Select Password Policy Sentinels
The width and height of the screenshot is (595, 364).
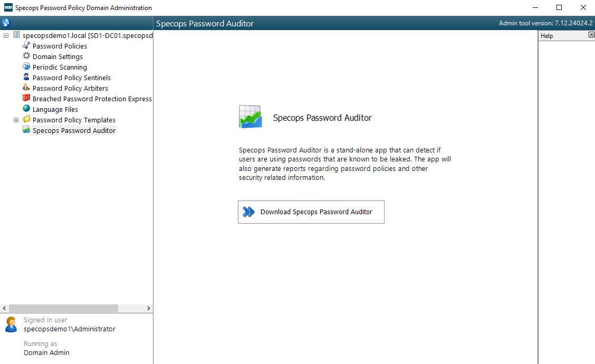72,78
